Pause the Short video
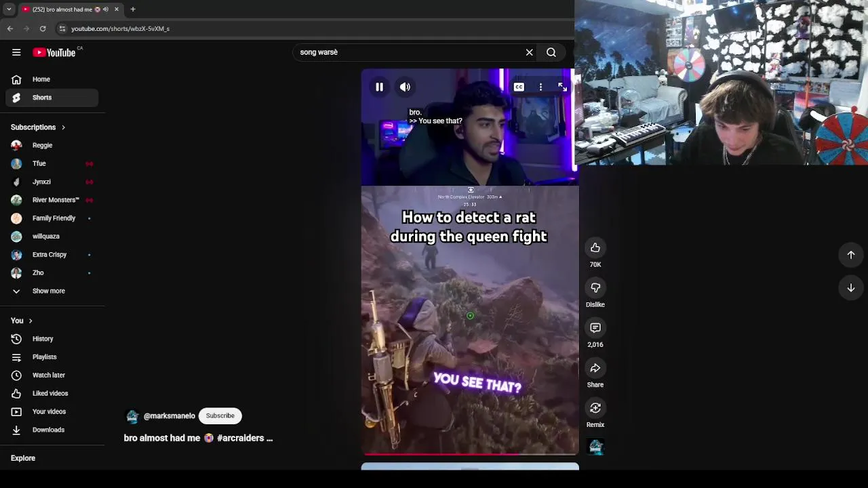Screen dimensions: 868x488 pos(379,87)
